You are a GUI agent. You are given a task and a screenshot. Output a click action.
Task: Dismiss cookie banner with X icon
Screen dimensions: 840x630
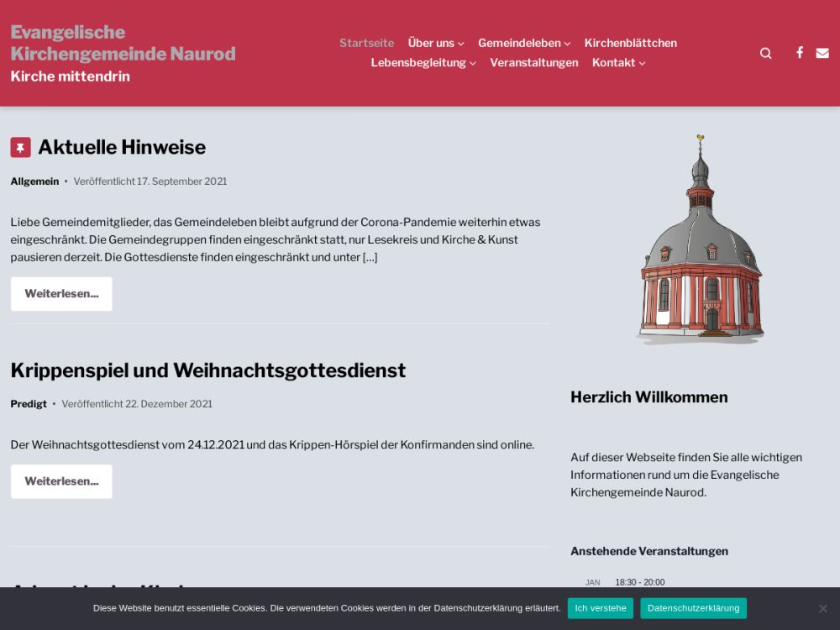(822, 608)
